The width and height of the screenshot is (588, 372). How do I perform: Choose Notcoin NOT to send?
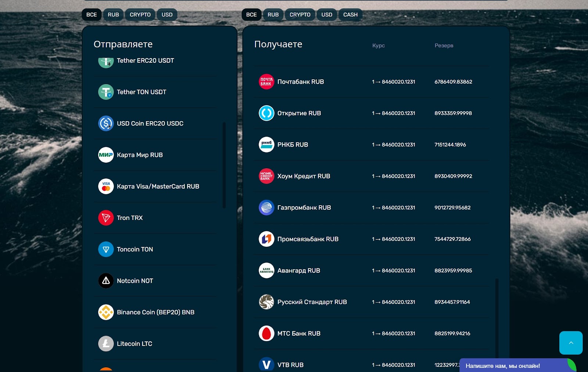pyautogui.click(x=155, y=281)
